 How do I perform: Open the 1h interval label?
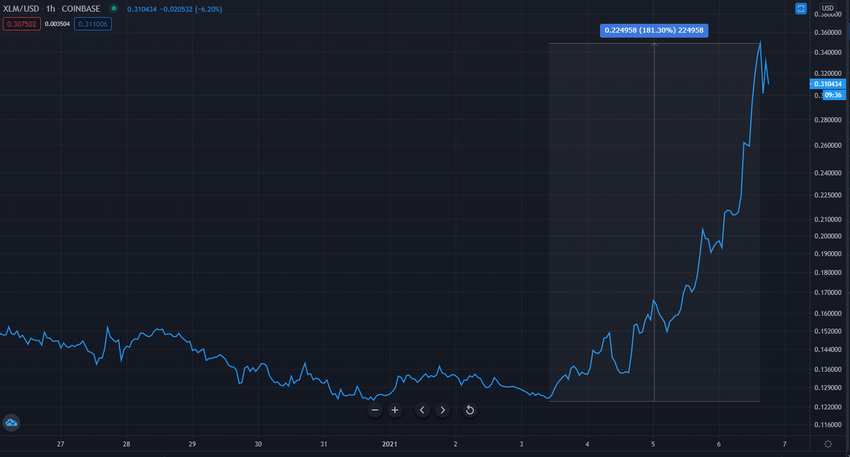tap(50, 9)
